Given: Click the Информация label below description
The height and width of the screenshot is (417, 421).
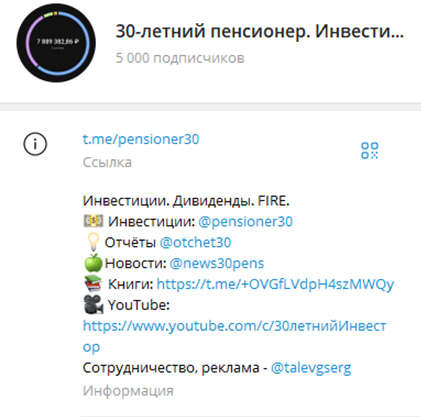Looking at the screenshot, I should (128, 391).
